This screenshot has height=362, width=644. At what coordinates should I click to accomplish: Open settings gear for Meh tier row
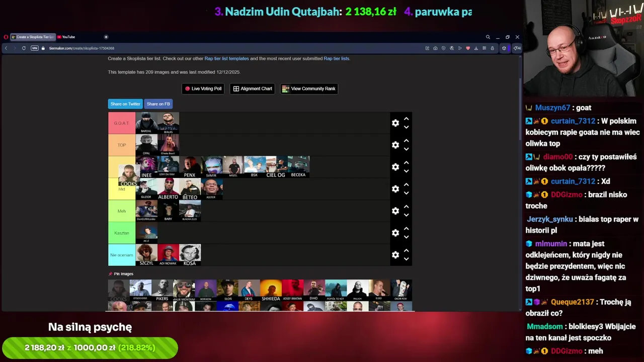tap(395, 211)
